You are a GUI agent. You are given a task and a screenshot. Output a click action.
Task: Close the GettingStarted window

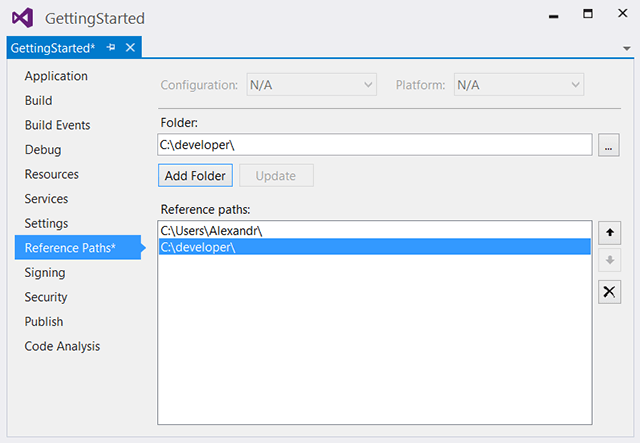(622, 13)
